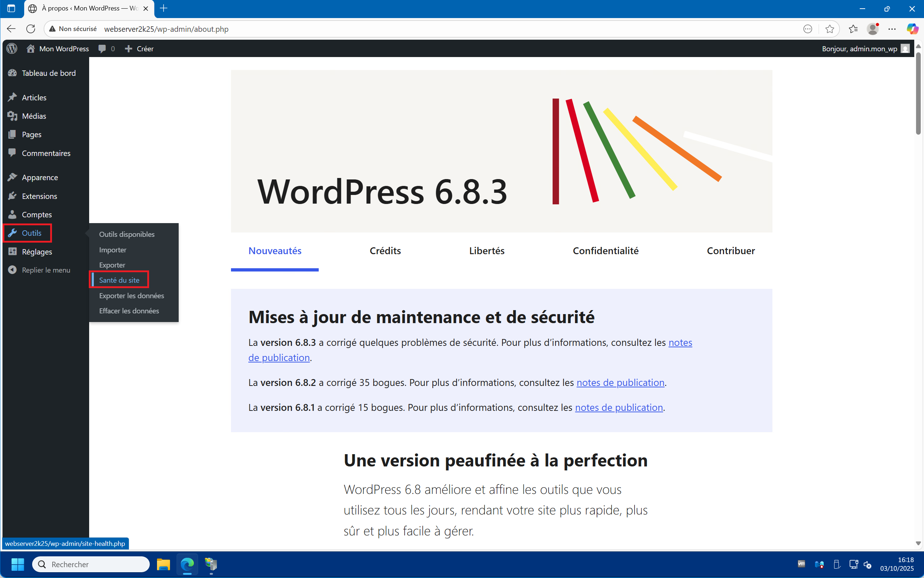Expand the Créer new content menu
This screenshot has width=924, height=578.
coord(139,48)
